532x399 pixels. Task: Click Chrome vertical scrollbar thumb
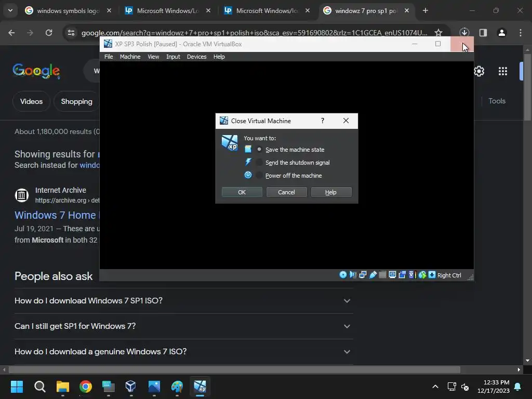[x=527, y=87]
